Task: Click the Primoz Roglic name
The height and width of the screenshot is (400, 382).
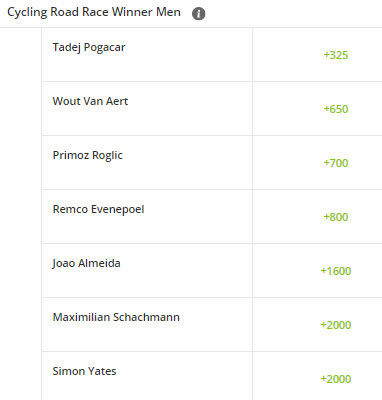Action: [x=88, y=156]
